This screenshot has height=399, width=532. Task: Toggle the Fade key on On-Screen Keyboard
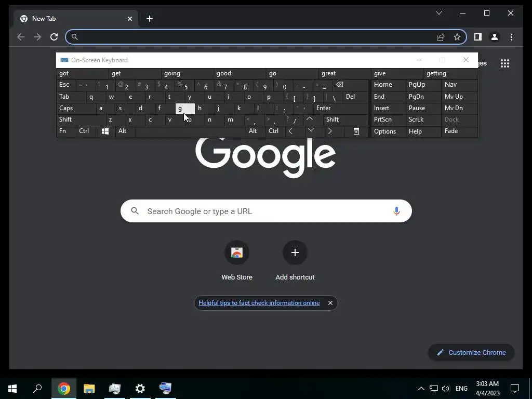tap(459, 131)
